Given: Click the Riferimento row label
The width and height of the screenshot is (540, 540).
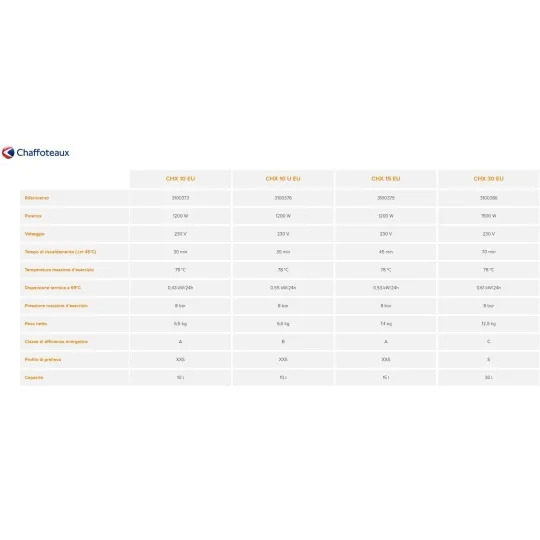Looking at the screenshot, I should coord(37,198).
